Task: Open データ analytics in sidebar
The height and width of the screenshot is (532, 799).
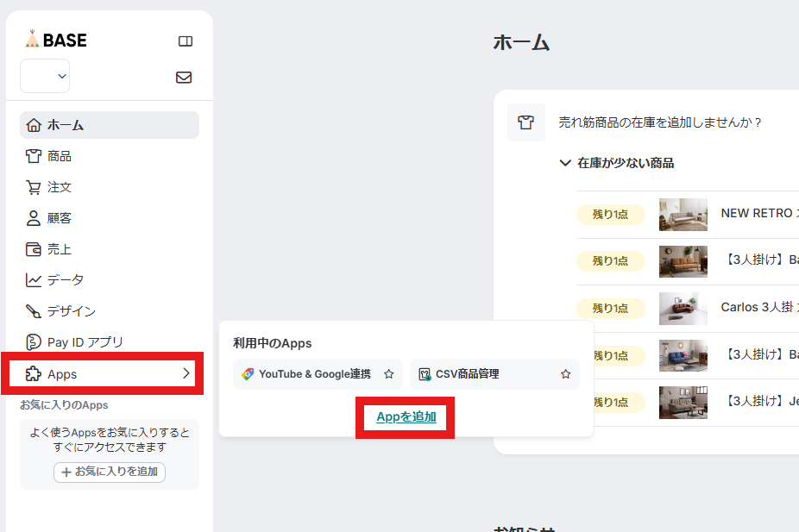Action: pos(65,280)
